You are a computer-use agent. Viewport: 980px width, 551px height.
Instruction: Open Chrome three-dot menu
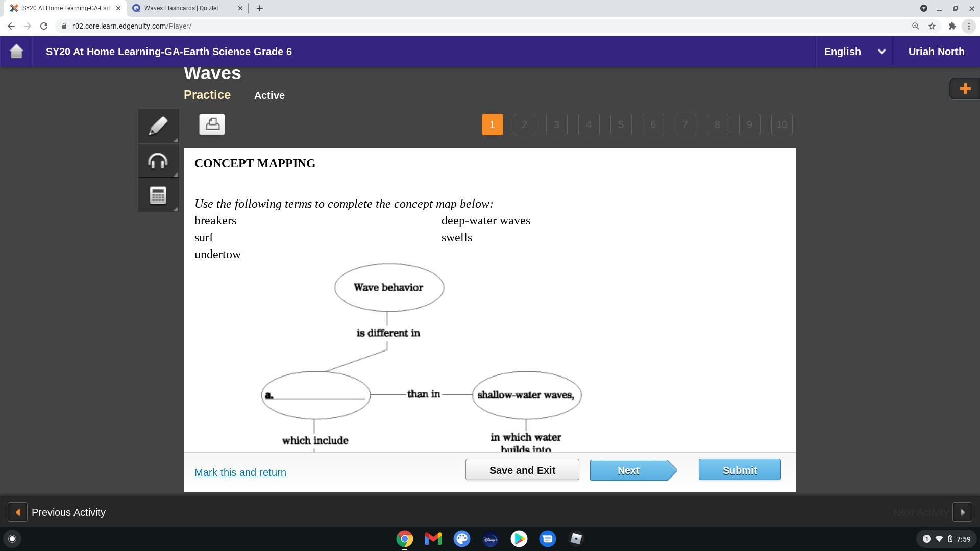click(969, 26)
